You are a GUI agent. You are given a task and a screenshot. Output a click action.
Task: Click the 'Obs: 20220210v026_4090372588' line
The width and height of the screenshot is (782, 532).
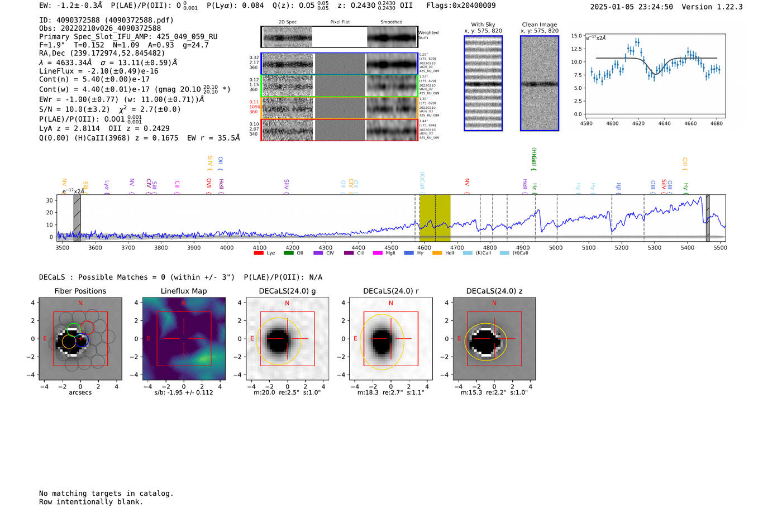[x=100, y=28]
